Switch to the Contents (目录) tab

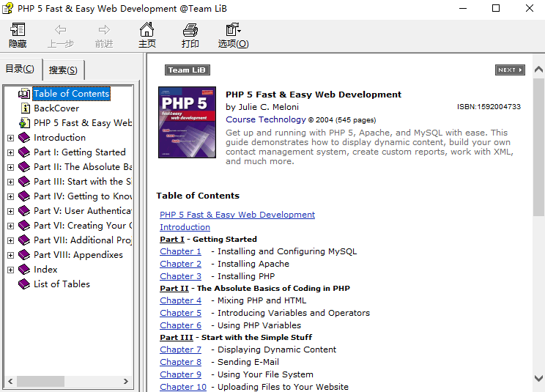click(x=20, y=69)
